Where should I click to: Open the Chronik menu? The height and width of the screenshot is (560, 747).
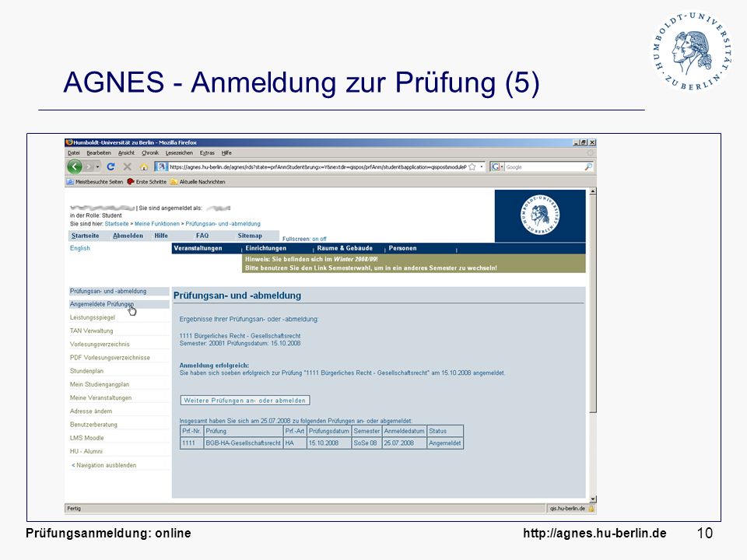(x=150, y=153)
